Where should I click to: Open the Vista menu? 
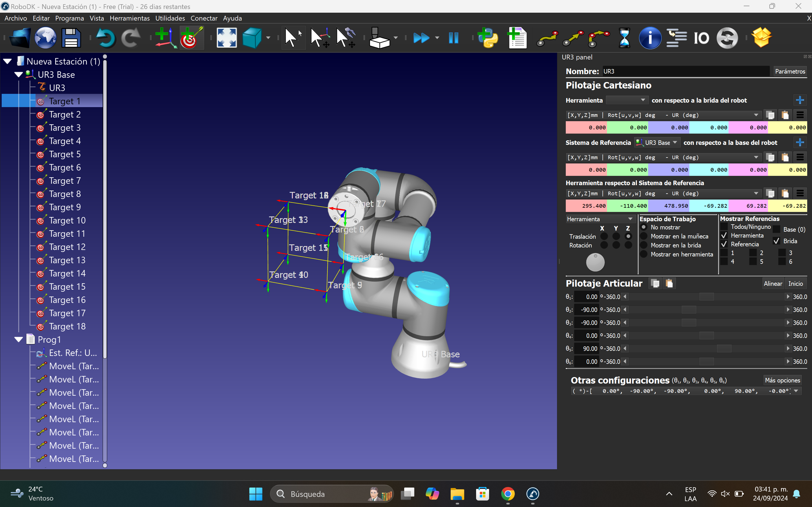[97, 18]
